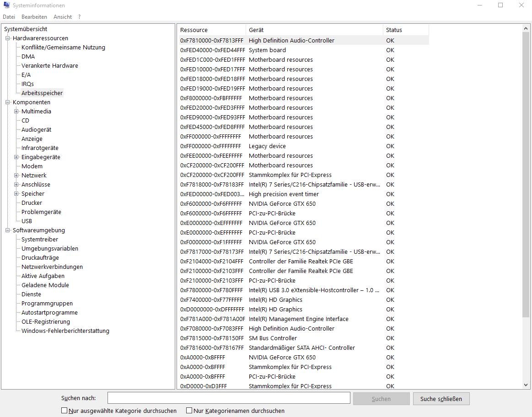Select Verankerte Hardware tree item
532x417 pixels.
pos(50,66)
